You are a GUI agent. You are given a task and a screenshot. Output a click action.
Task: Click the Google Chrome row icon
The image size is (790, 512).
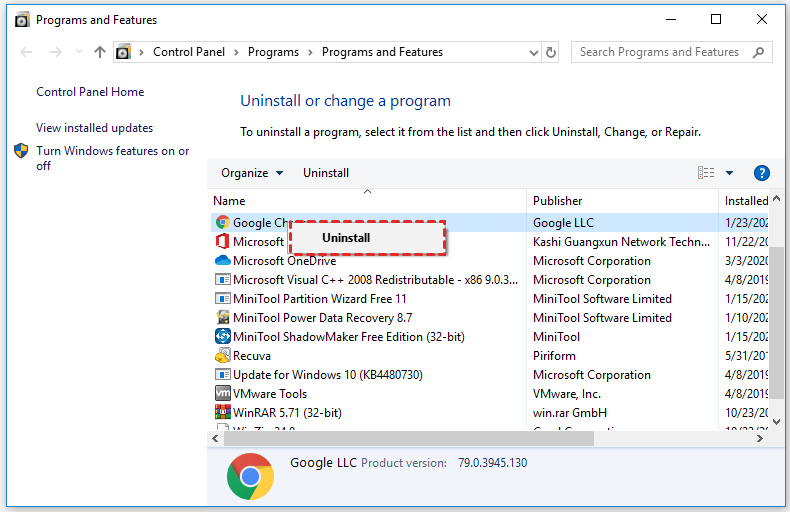tap(222, 222)
